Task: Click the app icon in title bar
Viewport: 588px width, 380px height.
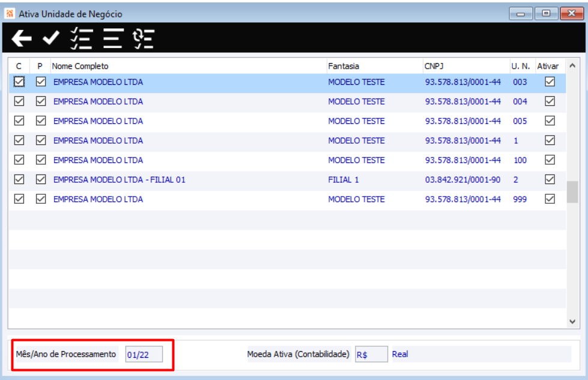Action: 10,14
